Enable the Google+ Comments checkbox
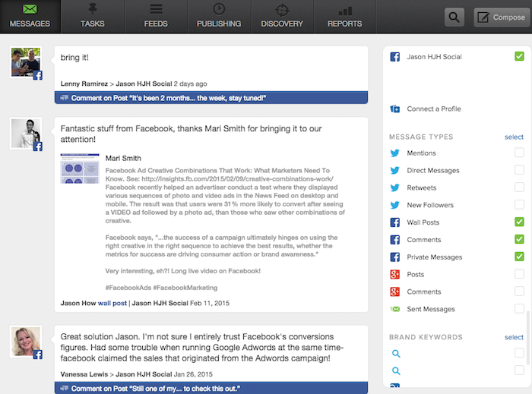The image size is (532, 394). pos(519,291)
